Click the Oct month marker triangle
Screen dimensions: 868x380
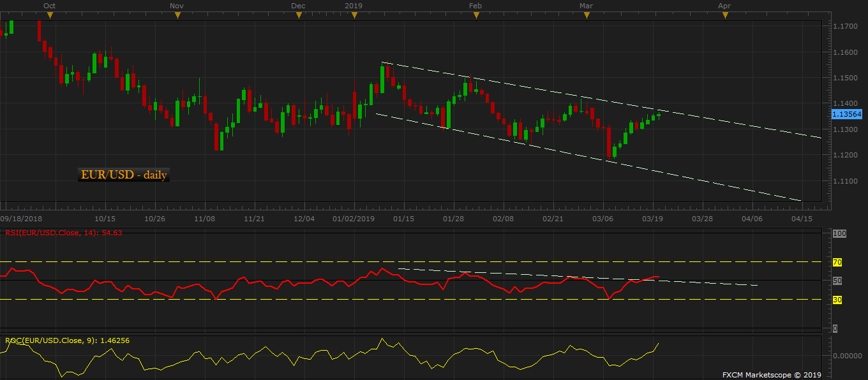50,16
